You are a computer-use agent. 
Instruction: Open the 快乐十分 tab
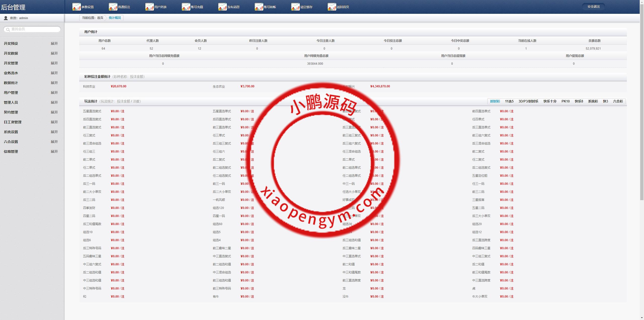pyautogui.click(x=550, y=101)
